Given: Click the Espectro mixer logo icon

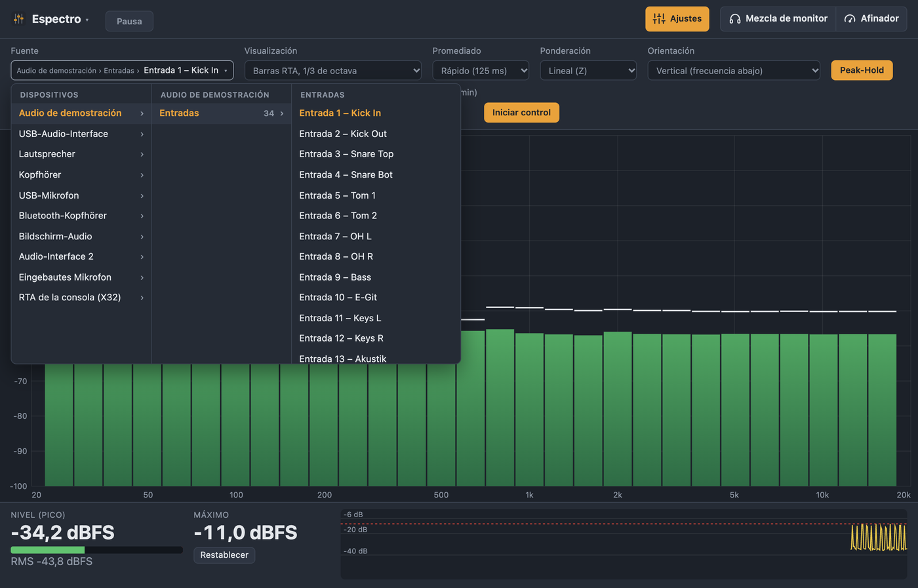Looking at the screenshot, I should [x=18, y=19].
